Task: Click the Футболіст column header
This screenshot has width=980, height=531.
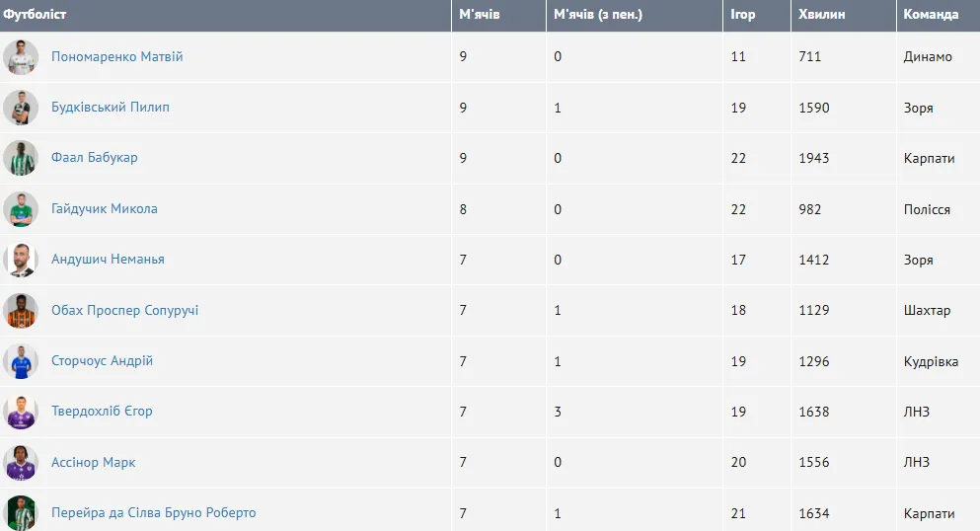Action: coord(36,15)
